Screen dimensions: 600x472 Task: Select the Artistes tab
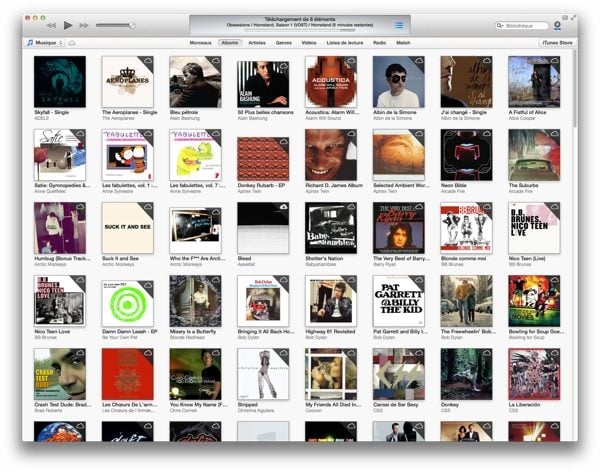click(257, 43)
